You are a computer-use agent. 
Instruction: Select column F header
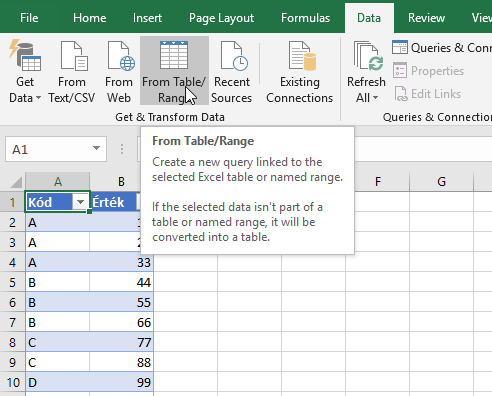tap(377, 182)
